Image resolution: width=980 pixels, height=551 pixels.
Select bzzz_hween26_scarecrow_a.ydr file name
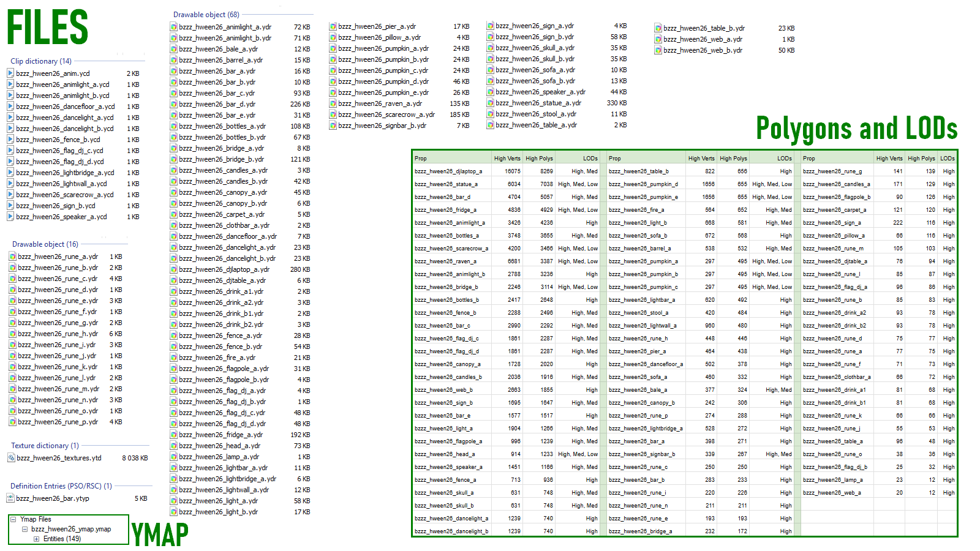386,114
